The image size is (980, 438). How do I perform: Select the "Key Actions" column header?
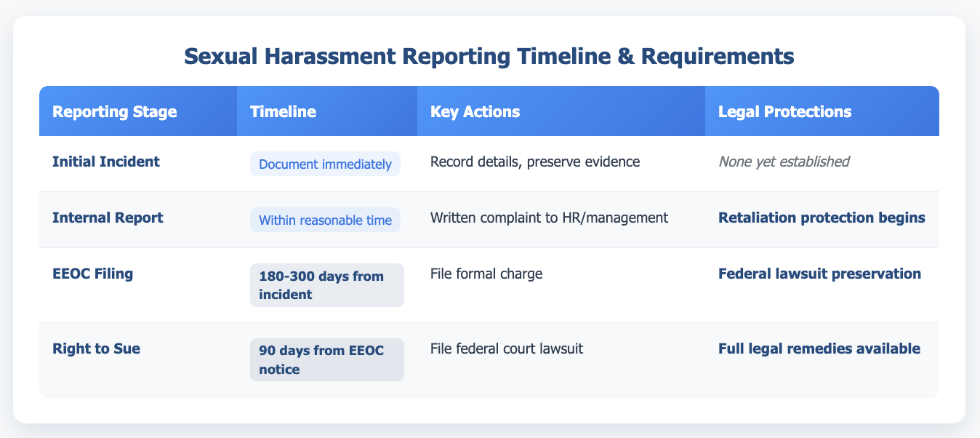465,111
